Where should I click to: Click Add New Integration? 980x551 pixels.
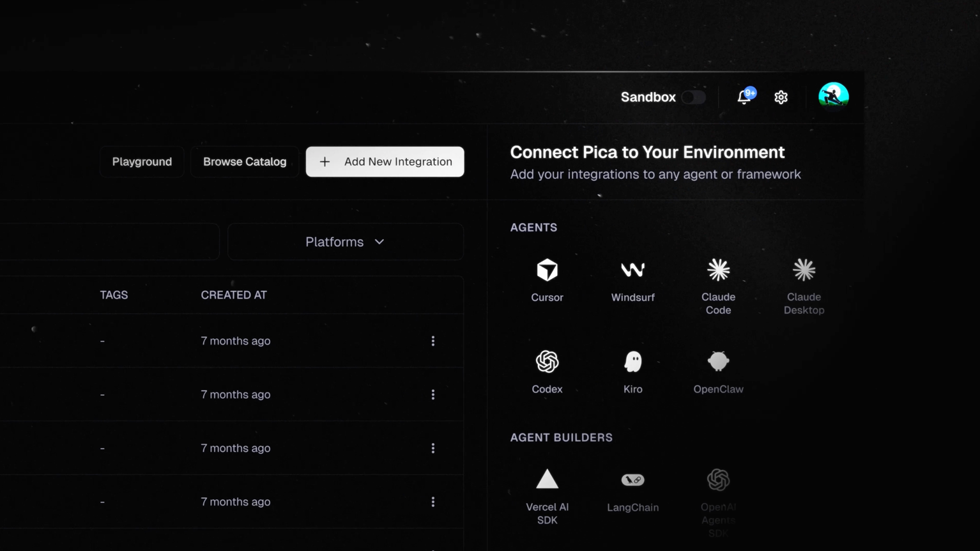385,162
